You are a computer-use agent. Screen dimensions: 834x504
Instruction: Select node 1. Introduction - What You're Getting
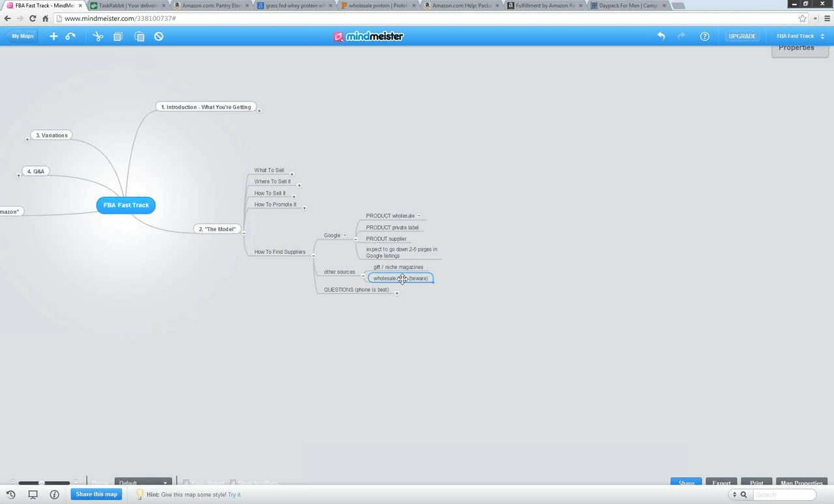pos(206,107)
